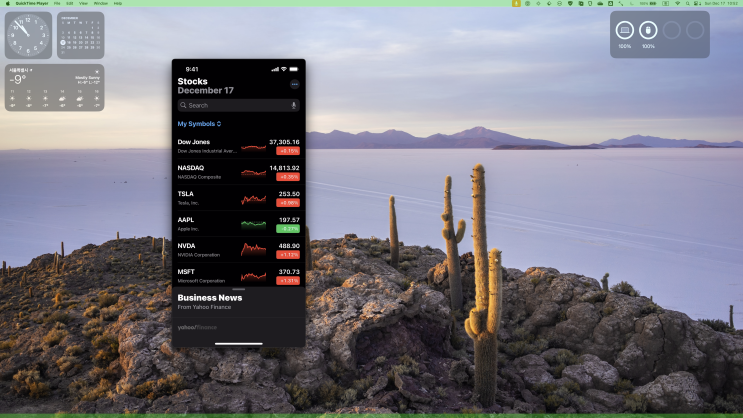Image resolution: width=743 pixels, height=418 pixels.
Task: Click the Yahoo Finance logo
Action: tap(197, 327)
